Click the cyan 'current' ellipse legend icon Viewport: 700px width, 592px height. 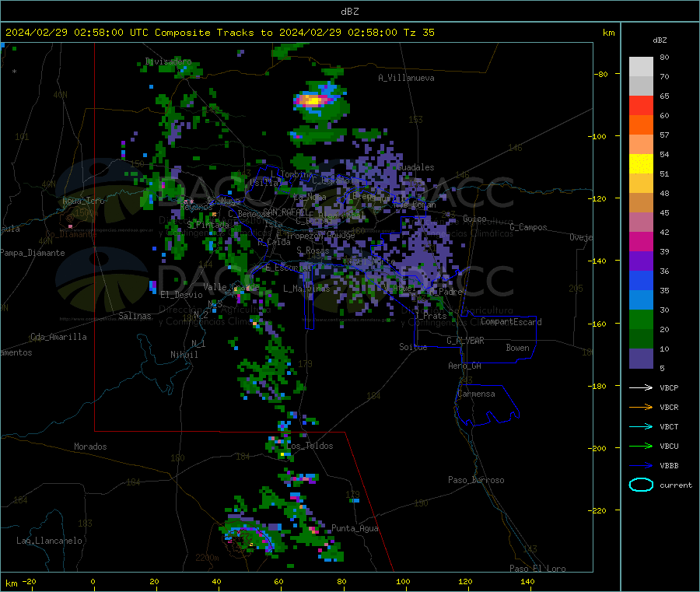point(641,485)
